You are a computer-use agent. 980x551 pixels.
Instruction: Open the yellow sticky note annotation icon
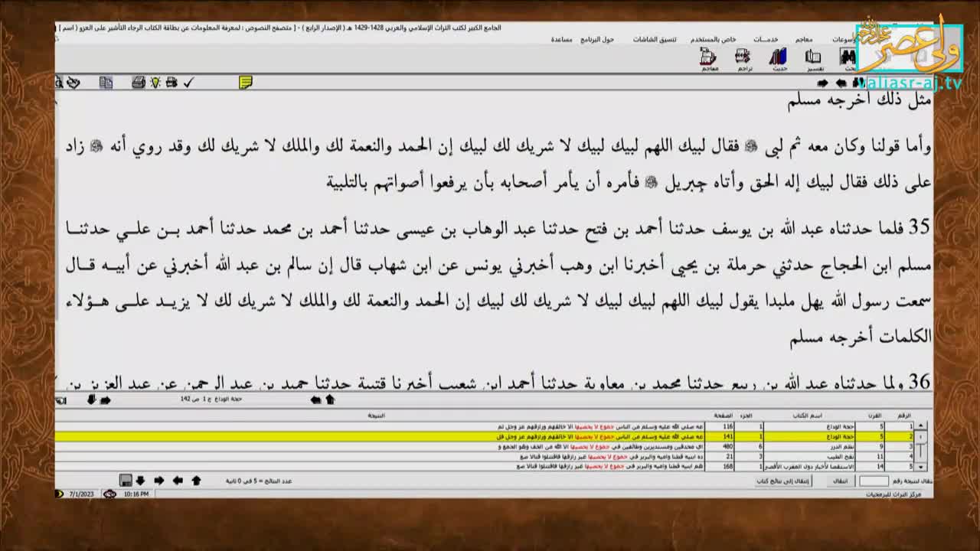[245, 81]
